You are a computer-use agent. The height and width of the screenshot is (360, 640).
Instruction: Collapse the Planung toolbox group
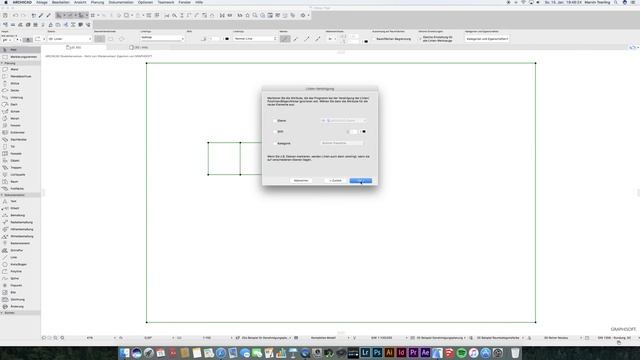[x=2, y=63]
